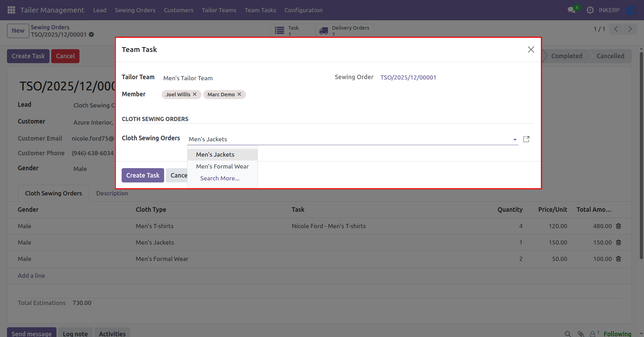Open the apps grid menu icon

click(11, 10)
